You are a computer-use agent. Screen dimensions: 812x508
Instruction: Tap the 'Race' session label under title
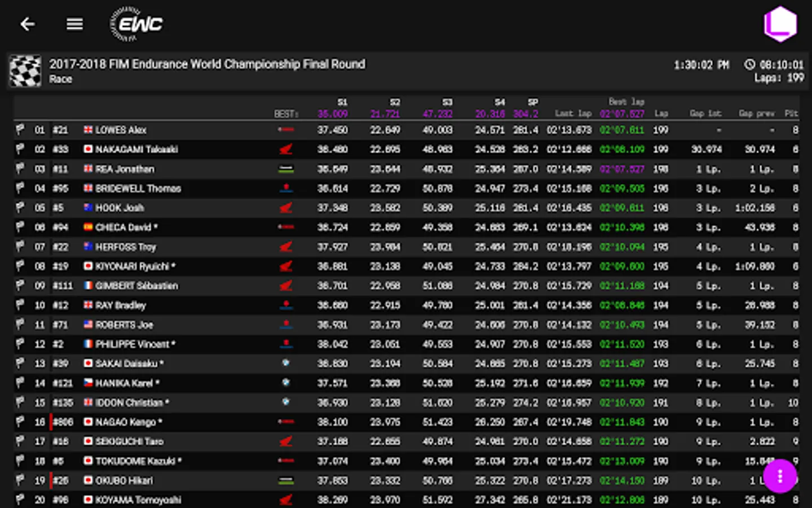pos(60,80)
